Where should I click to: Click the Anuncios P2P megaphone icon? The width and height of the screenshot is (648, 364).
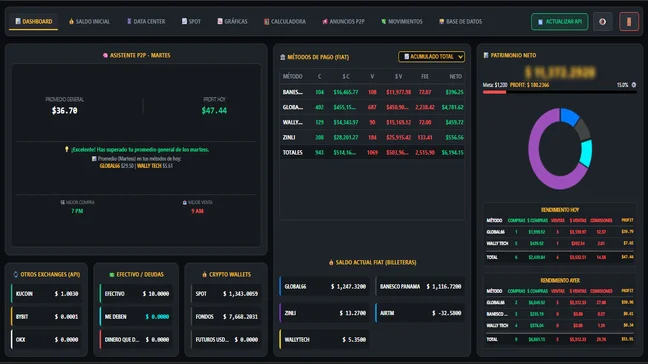(325, 21)
